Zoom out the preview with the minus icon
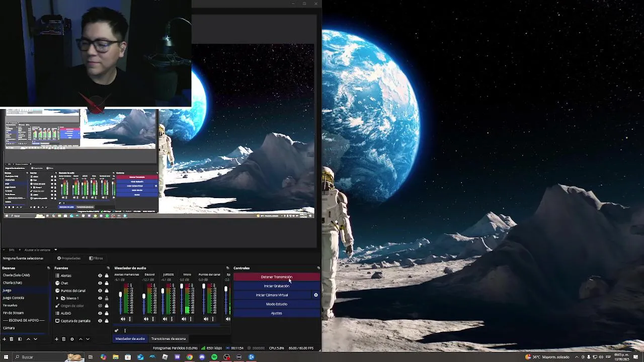644x362 pixels. pyautogui.click(x=4, y=250)
